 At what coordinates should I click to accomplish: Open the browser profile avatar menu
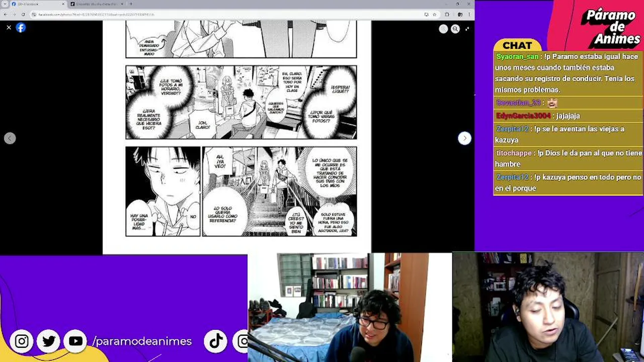pyautogui.click(x=460, y=14)
